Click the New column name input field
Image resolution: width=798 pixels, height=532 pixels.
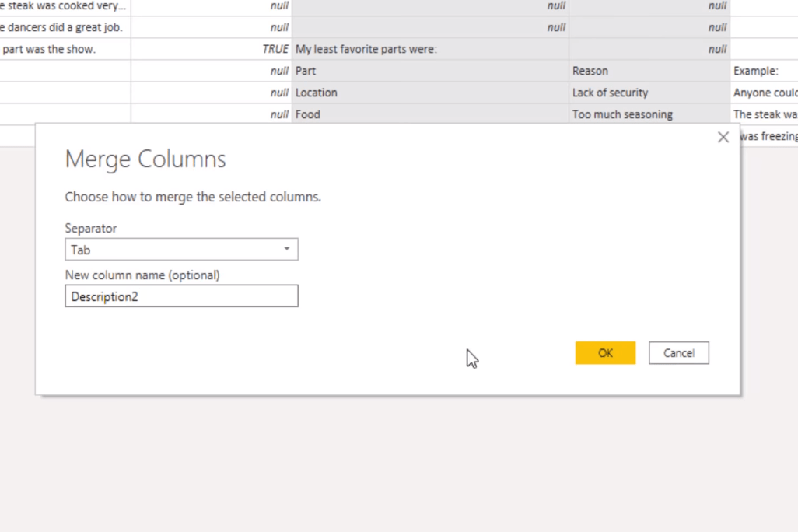click(x=181, y=296)
